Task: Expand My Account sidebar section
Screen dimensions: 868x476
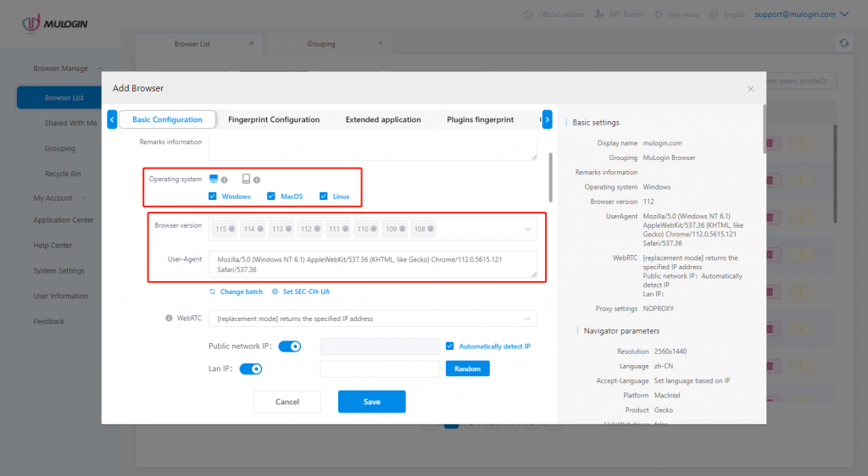Action: pyautogui.click(x=84, y=198)
